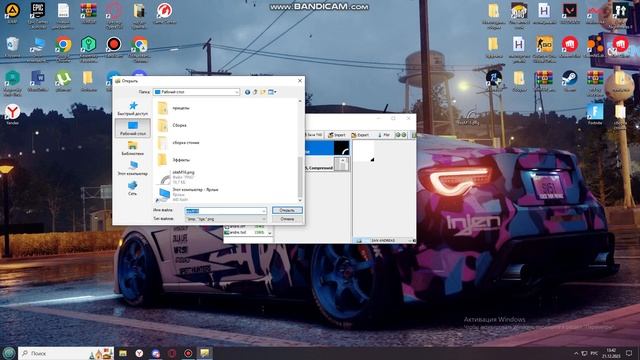Open the Steam desktop shortcut
The width and height of the screenshot is (640, 360).
(569, 81)
